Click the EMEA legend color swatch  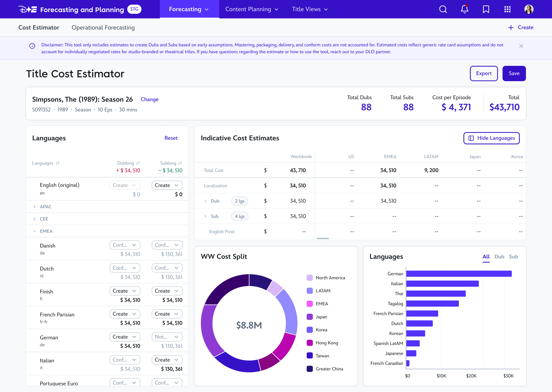click(310, 304)
